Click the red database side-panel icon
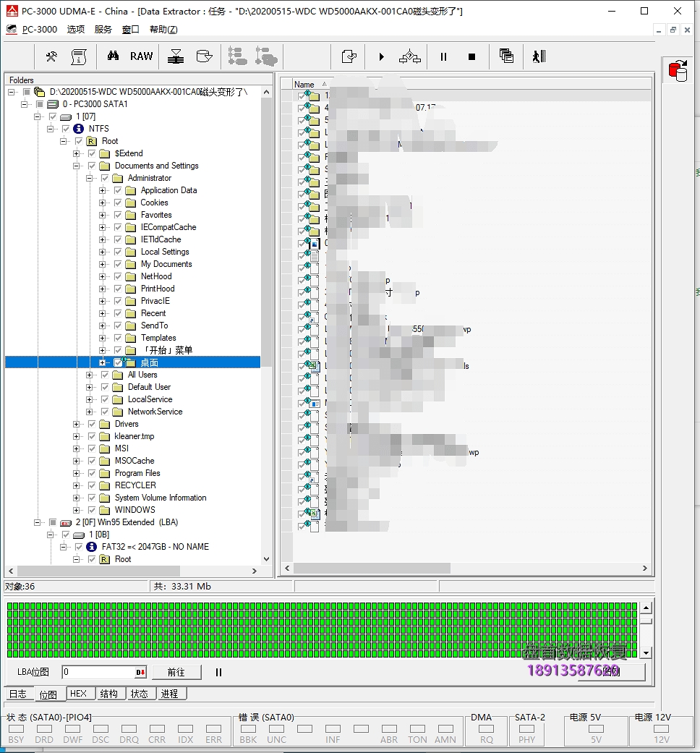This screenshot has height=753, width=700. [x=678, y=71]
